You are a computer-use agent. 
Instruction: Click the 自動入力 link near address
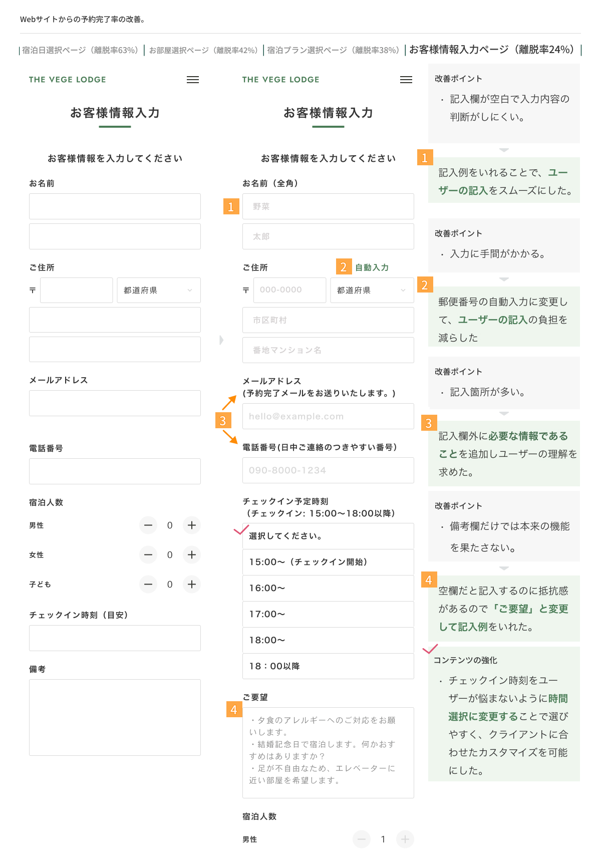[x=372, y=267]
